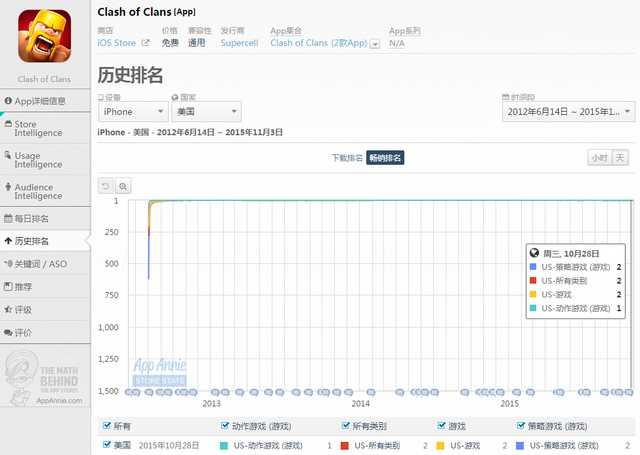The image size is (640, 455).
Task: Select 历史排名 in the sidebar
Action: [45, 241]
